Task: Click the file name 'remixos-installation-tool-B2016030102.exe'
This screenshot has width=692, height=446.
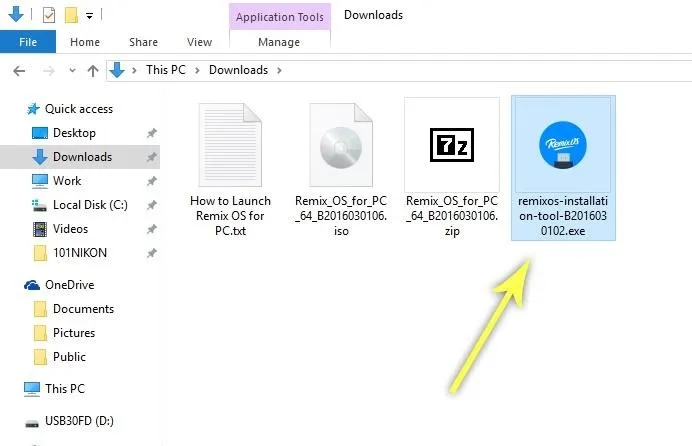Action: (563, 216)
